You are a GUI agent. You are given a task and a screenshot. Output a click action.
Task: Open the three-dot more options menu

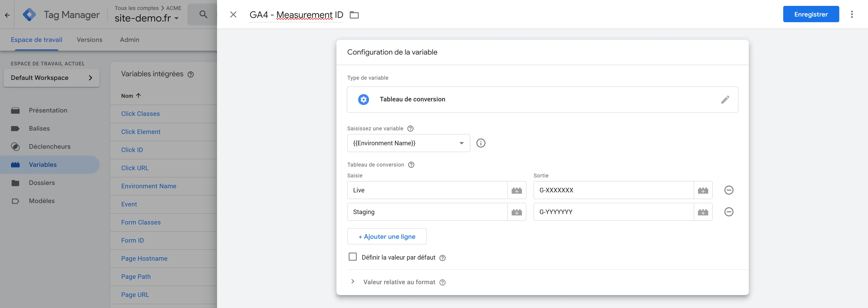pyautogui.click(x=851, y=14)
